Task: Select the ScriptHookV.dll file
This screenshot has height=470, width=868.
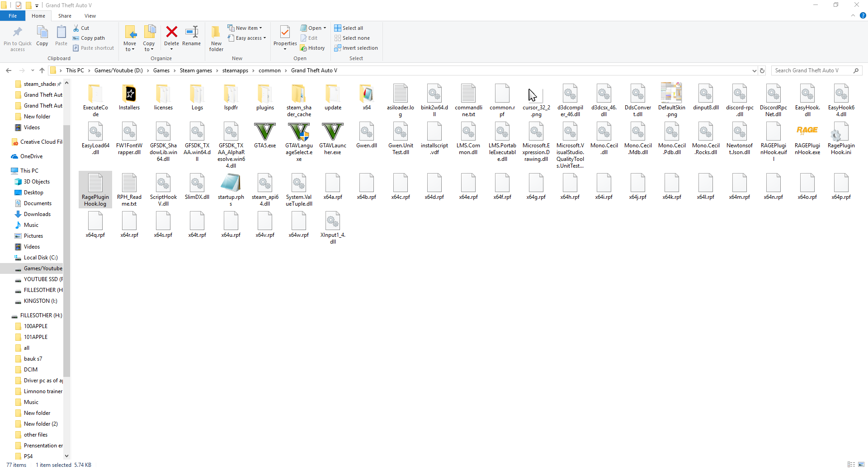Action: point(163,190)
